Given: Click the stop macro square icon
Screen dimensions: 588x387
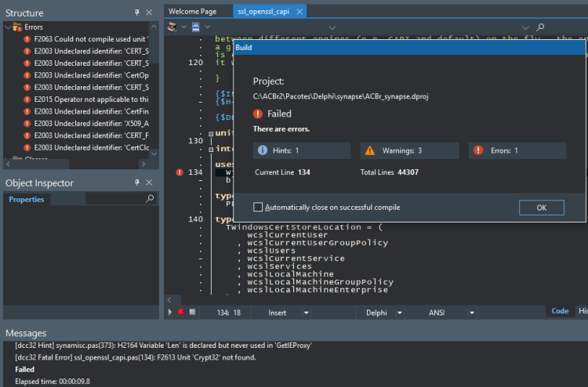Looking at the screenshot, I should click(x=192, y=312).
